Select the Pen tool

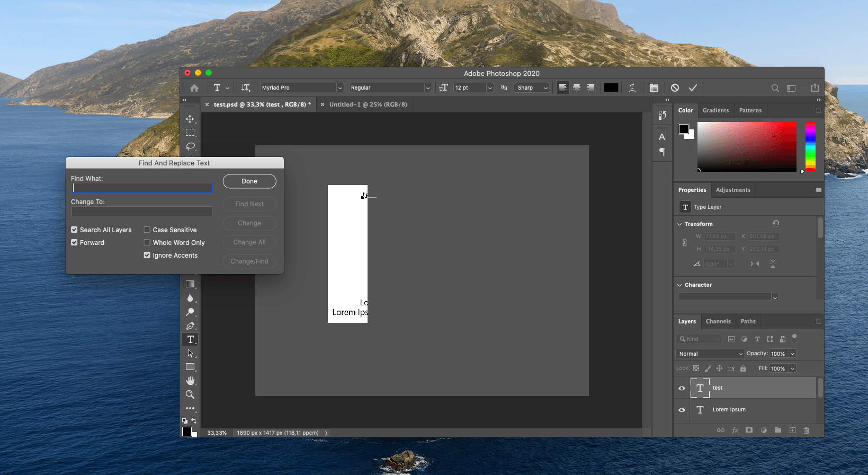pos(190,326)
